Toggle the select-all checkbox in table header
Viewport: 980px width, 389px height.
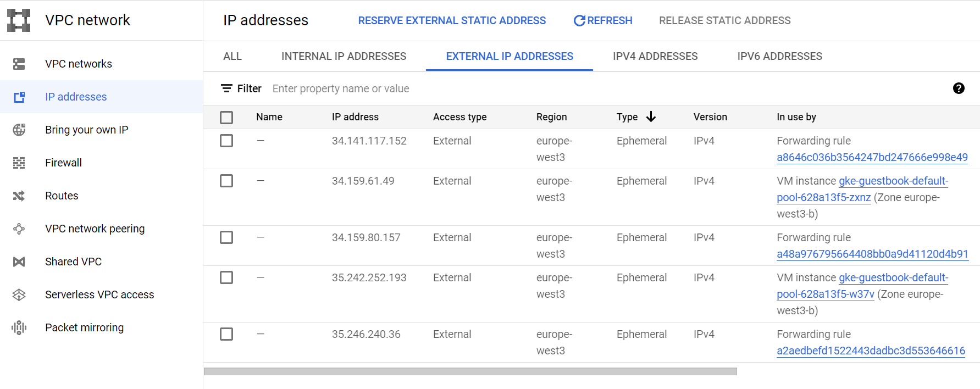coord(226,118)
